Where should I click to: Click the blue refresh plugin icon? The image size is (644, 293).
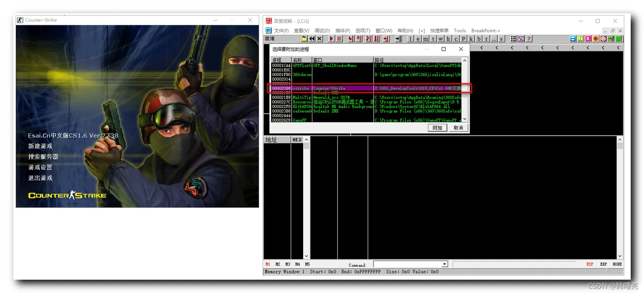coord(573,39)
